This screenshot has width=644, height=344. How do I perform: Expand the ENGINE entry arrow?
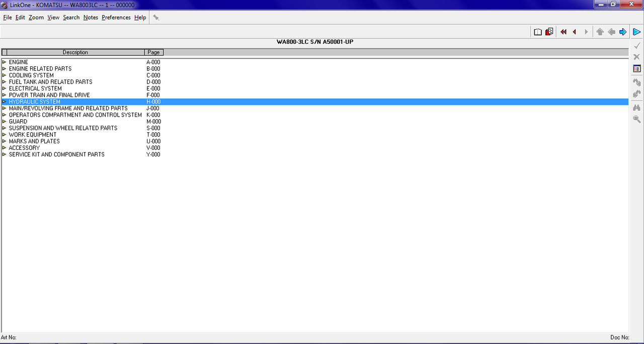pos(4,62)
